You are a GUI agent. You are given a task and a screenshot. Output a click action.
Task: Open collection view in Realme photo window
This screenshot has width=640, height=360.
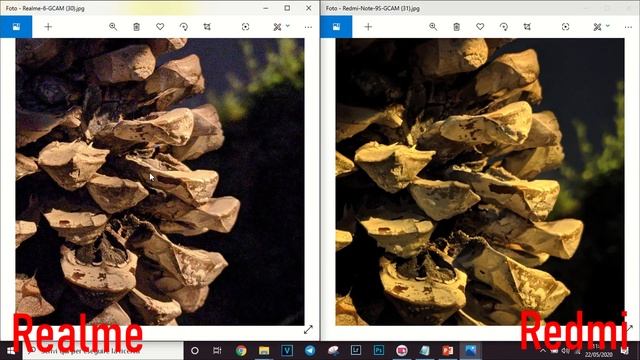click(x=16, y=27)
